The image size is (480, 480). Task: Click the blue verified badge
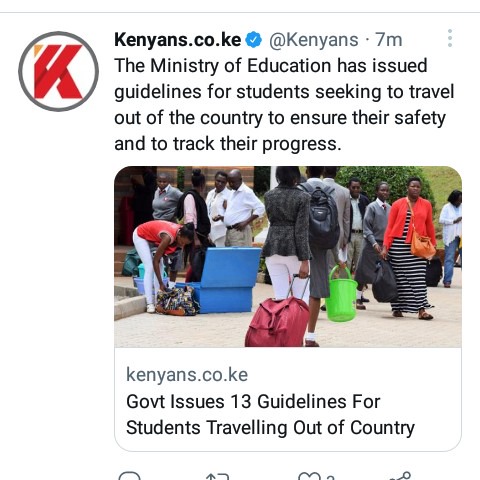tap(254, 40)
